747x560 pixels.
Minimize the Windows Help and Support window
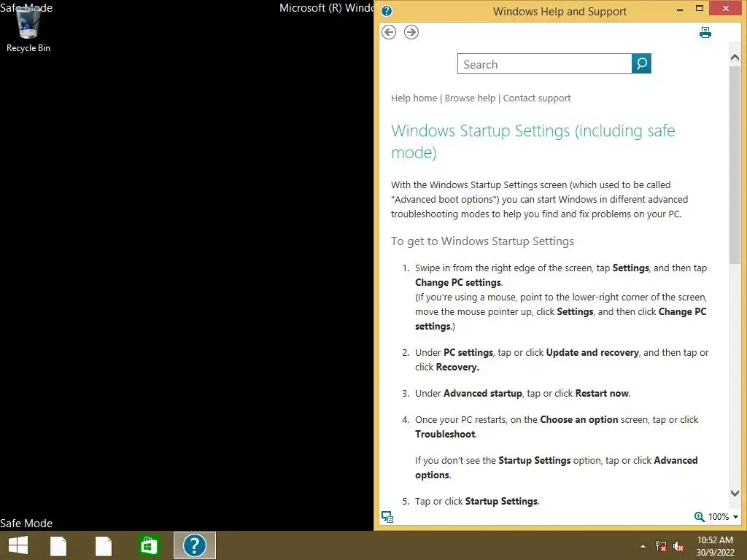pos(680,9)
